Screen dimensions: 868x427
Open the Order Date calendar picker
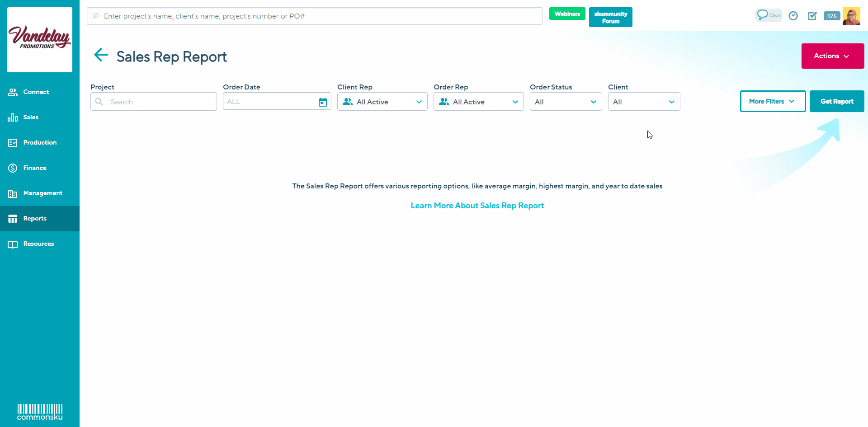(x=322, y=101)
